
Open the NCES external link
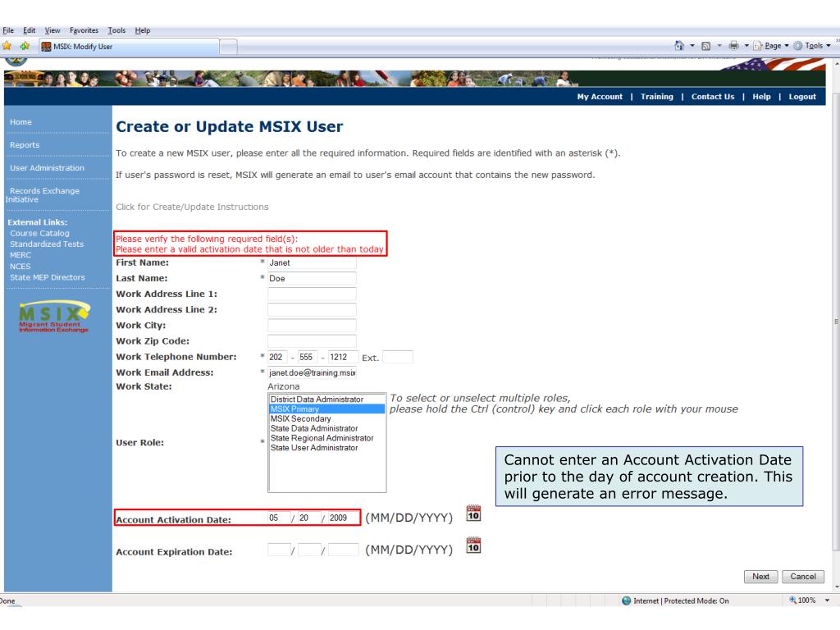(x=20, y=267)
